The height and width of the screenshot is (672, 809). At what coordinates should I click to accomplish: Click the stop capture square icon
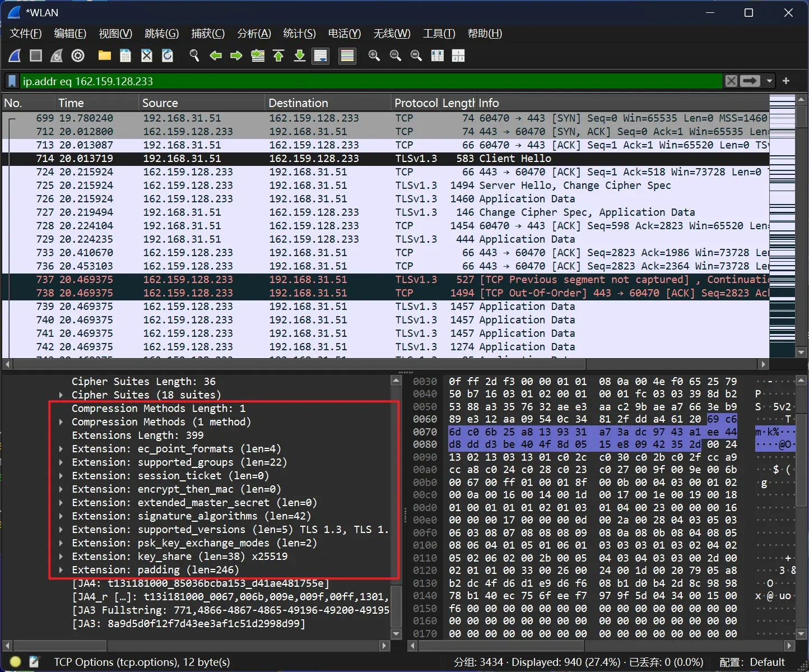coord(36,55)
